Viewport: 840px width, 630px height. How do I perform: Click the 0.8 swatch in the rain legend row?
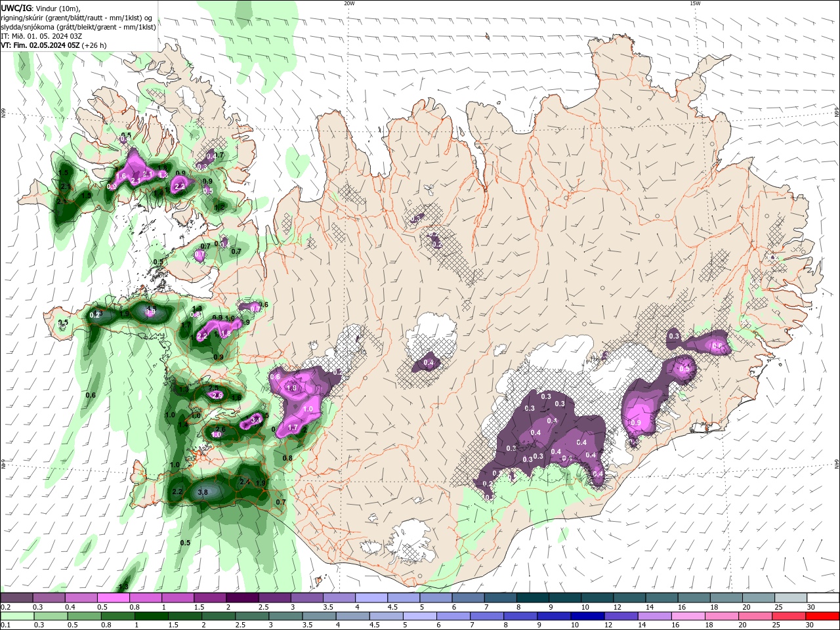point(117,616)
